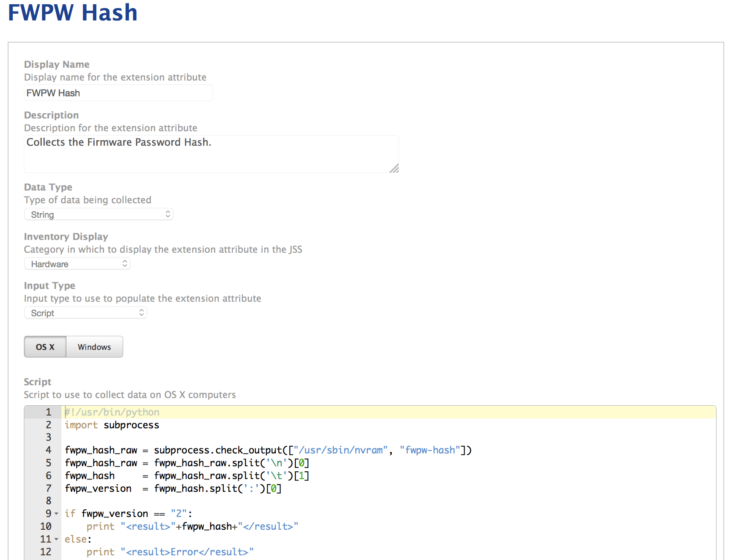Image resolution: width=734 pixels, height=560 pixels.
Task: Click the FWPW Hash page heading
Action: pos(73,12)
